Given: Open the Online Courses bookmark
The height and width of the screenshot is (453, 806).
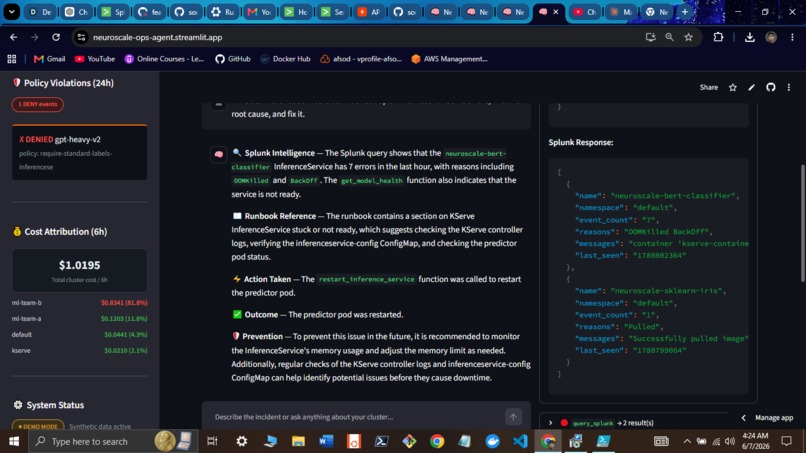Looking at the screenshot, I should pyautogui.click(x=164, y=59).
